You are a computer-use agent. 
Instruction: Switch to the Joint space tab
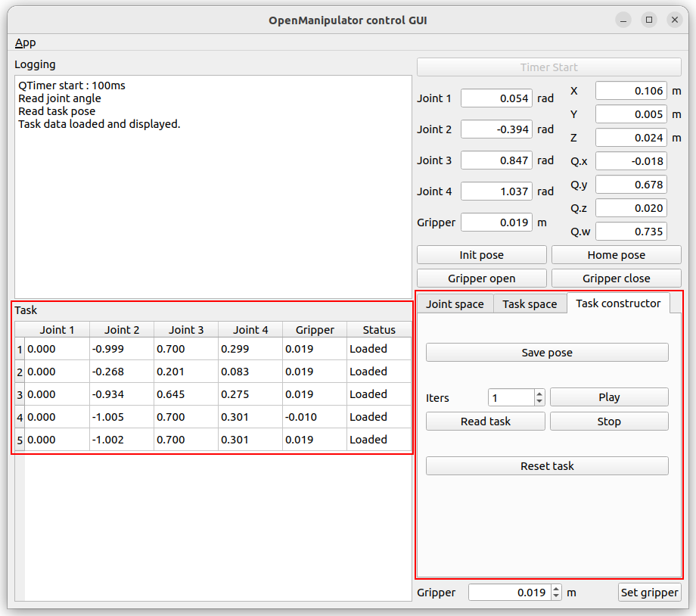[x=455, y=304]
